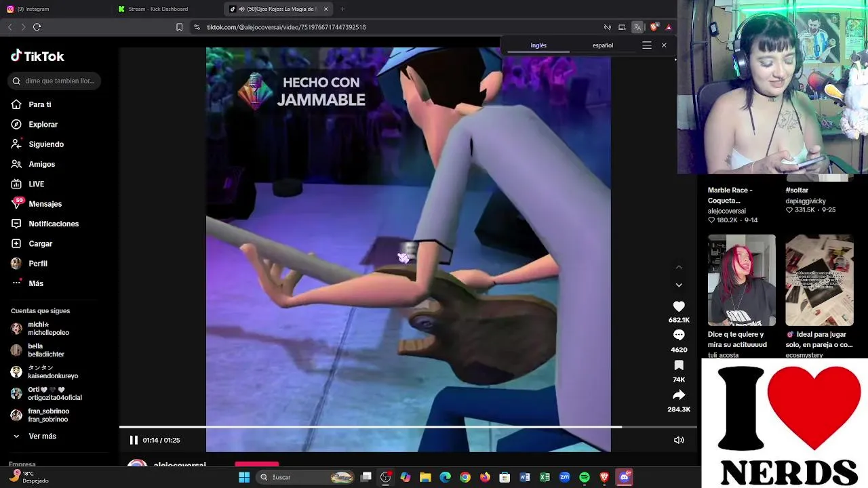
Task: Click the TikTok logo
Action: (x=37, y=56)
